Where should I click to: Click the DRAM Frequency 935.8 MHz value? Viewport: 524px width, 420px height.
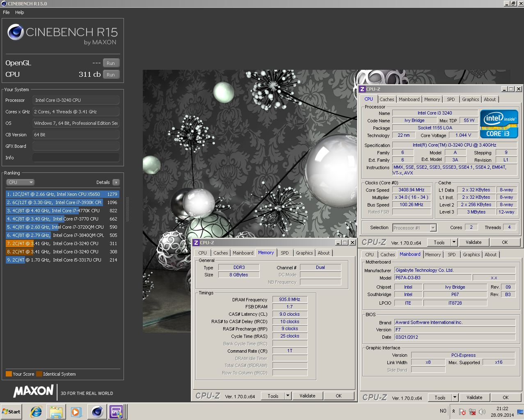click(290, 300)
